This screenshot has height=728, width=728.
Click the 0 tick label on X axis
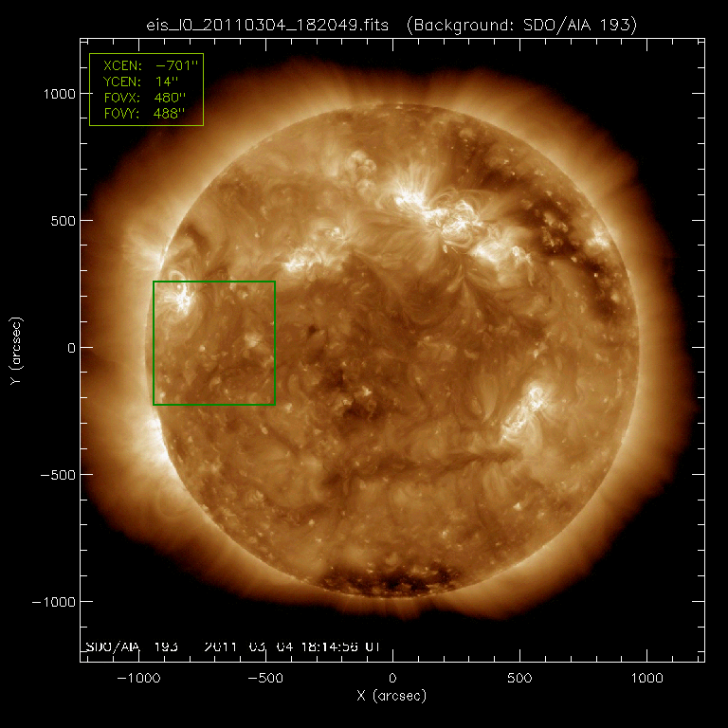tap(391, 678)
